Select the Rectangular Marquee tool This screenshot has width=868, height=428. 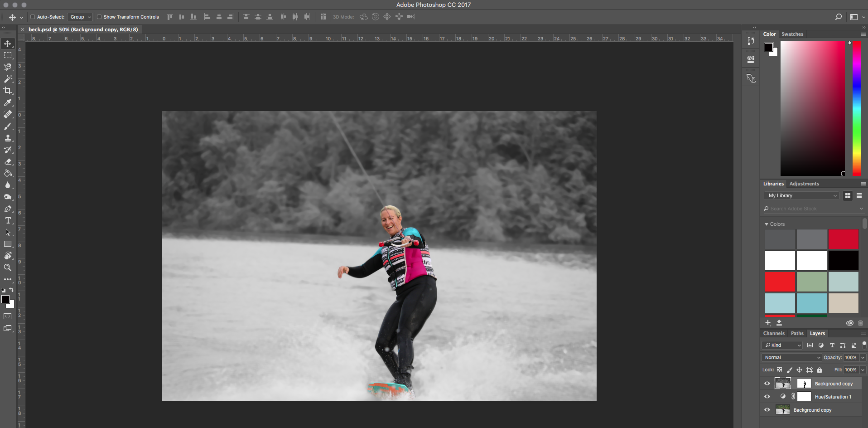coord(8,55)
